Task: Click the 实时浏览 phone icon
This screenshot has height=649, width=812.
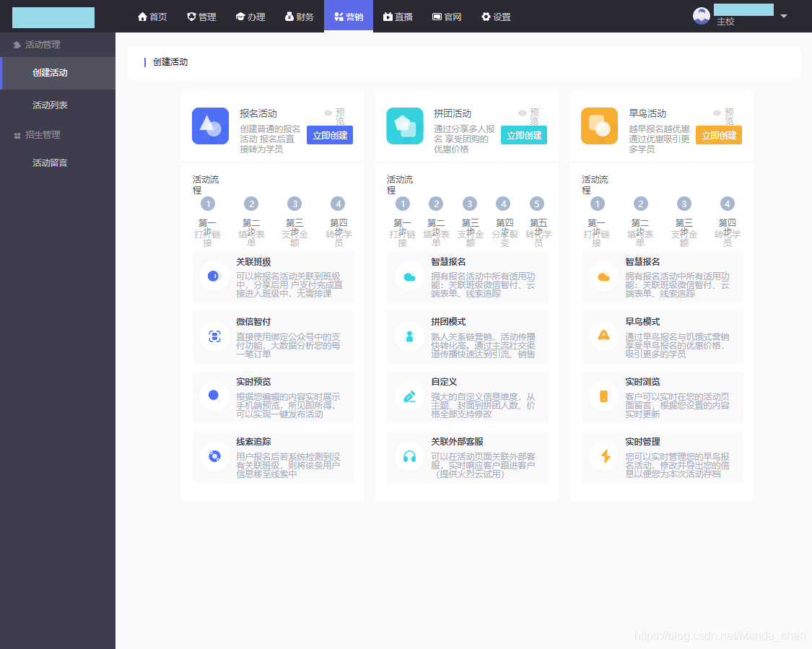Action: pos(603,396)
